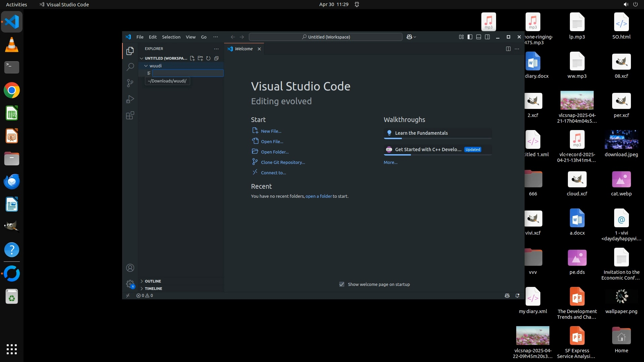Toggle the bottom panel layout button

click(x=479, y=37)
